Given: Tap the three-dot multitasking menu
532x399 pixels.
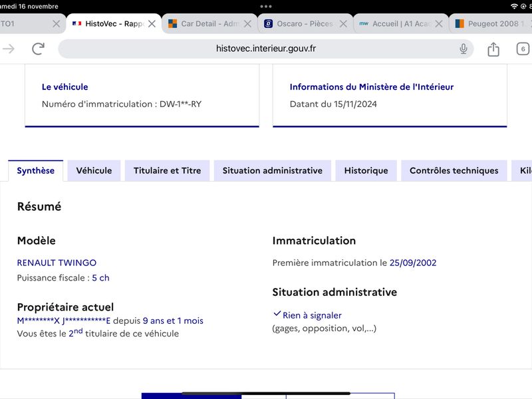Looking at the screenshot, I should click(x=266, y=7).
